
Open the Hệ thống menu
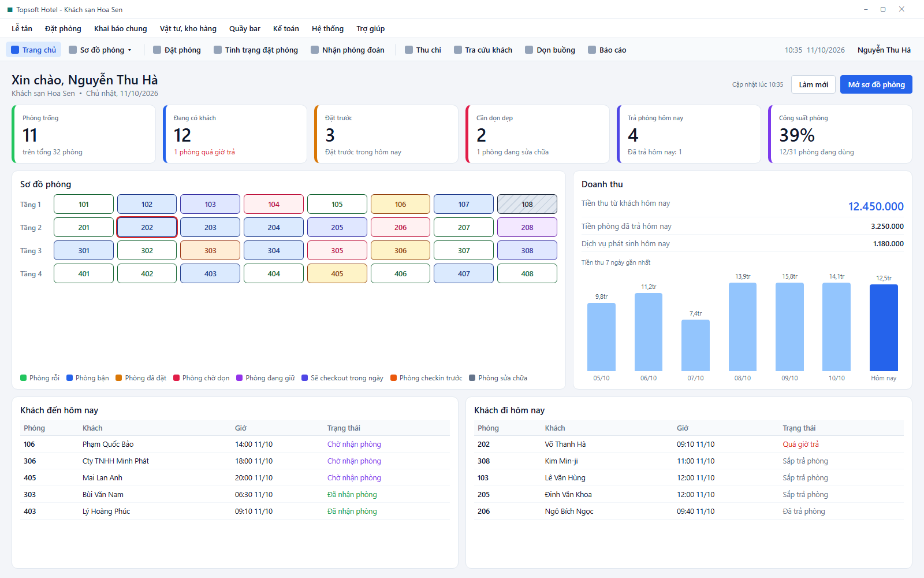point(327,28)
